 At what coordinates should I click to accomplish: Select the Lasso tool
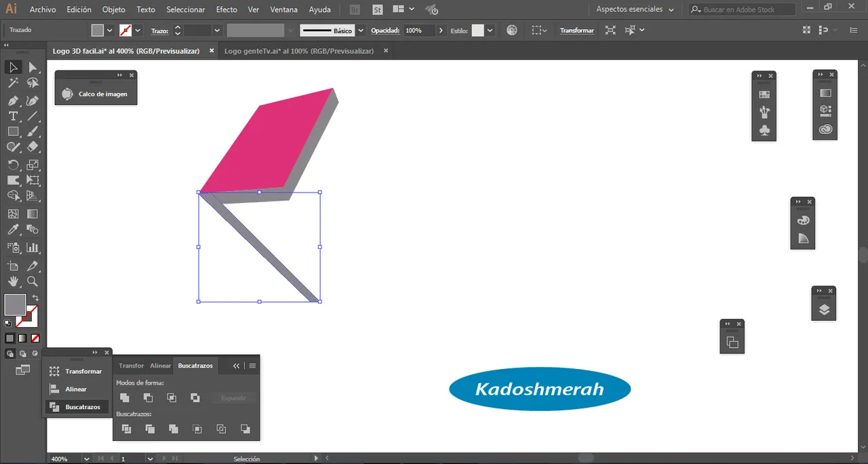33,83
